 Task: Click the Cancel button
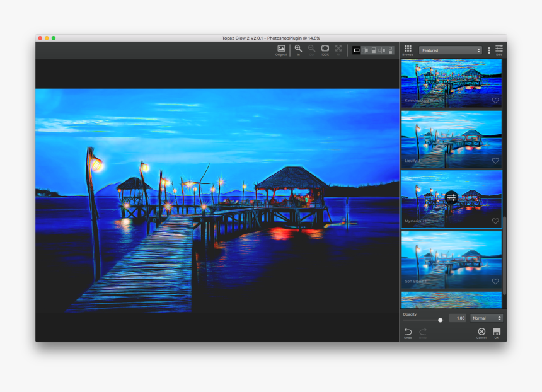[x=481, y=331]
